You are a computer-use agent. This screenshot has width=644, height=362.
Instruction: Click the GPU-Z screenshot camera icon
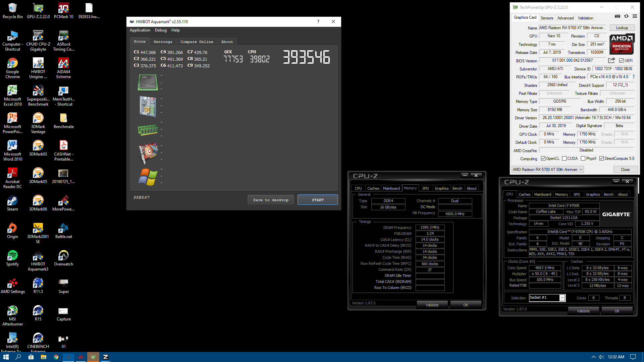click(x=618, y=16)
